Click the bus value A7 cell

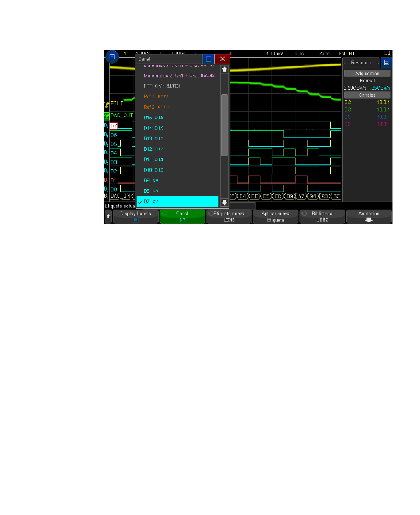301,196
